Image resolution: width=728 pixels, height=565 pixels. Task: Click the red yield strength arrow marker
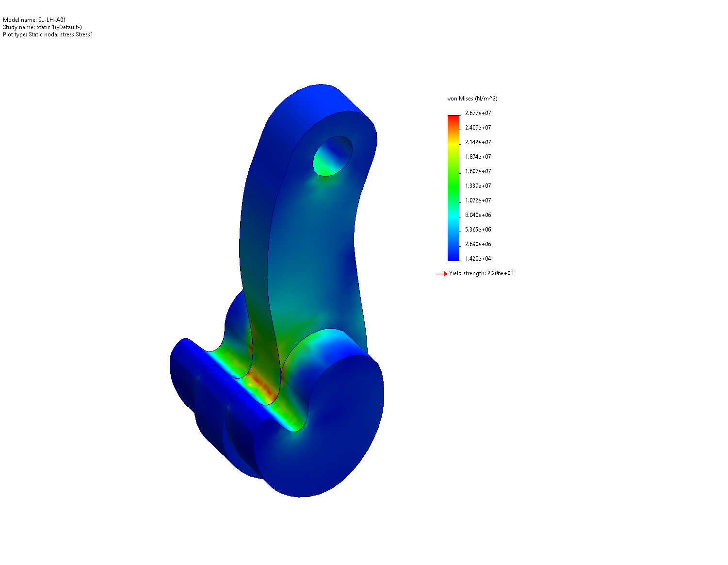(x=441, y=274)
